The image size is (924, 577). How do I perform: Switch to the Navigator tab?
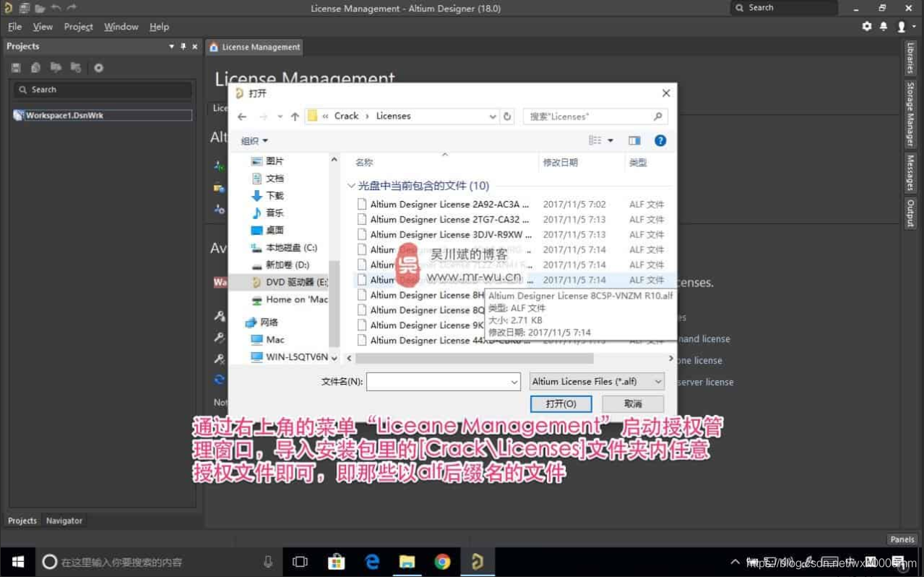[64, 521]
